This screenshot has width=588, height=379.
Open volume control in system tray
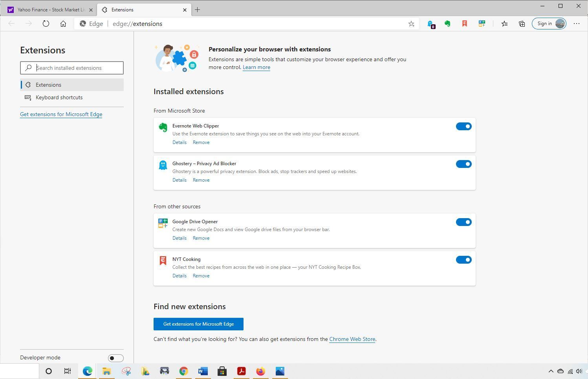click(579, 371)
